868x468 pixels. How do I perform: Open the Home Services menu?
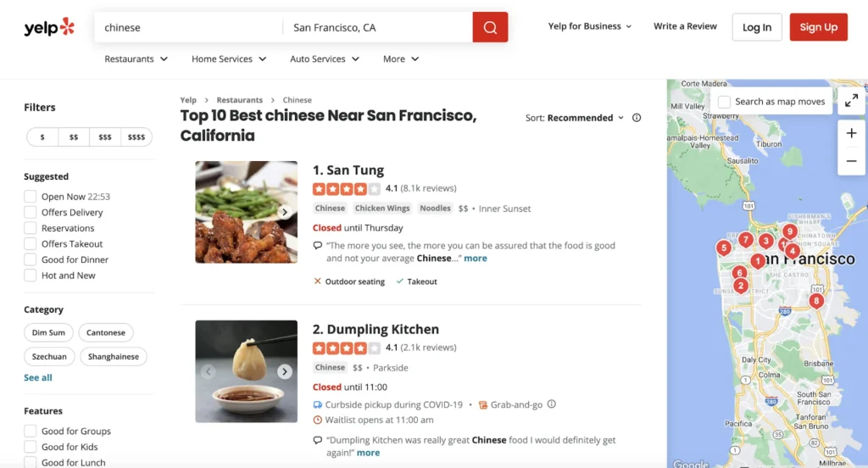(229, 59)
